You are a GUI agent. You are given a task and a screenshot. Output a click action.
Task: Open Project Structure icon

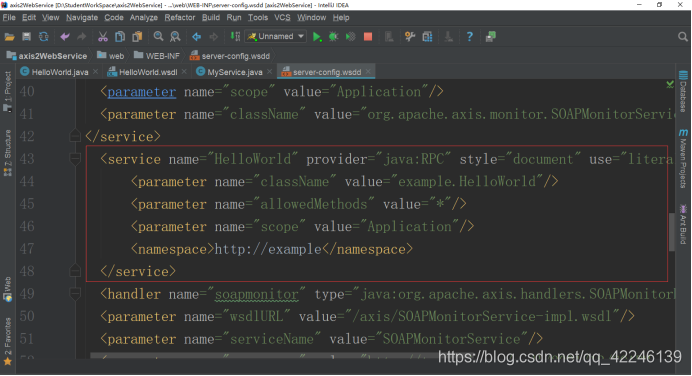pyautogui.click(x=427, y=37)
